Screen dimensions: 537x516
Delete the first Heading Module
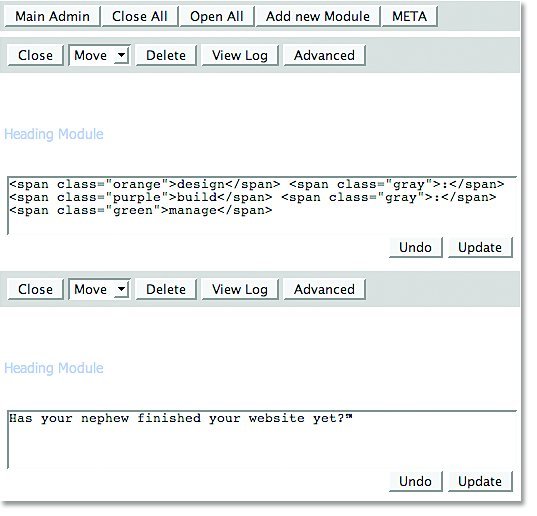(x=166, y=55)
